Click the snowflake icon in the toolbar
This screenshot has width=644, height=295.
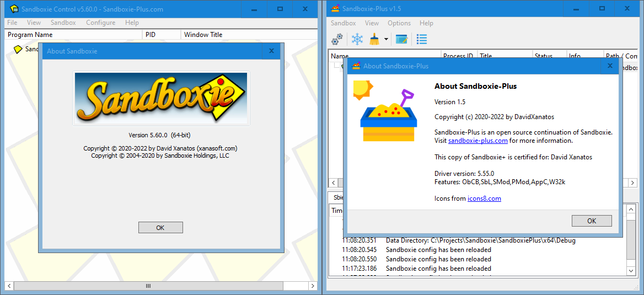(357, 39)
